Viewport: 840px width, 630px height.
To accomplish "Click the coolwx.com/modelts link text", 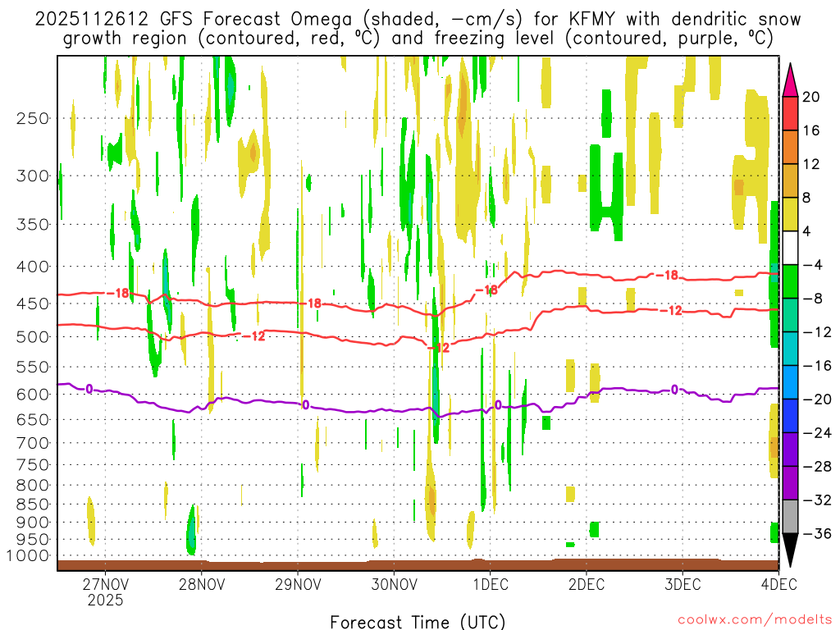I will click(x=755, y=619).
